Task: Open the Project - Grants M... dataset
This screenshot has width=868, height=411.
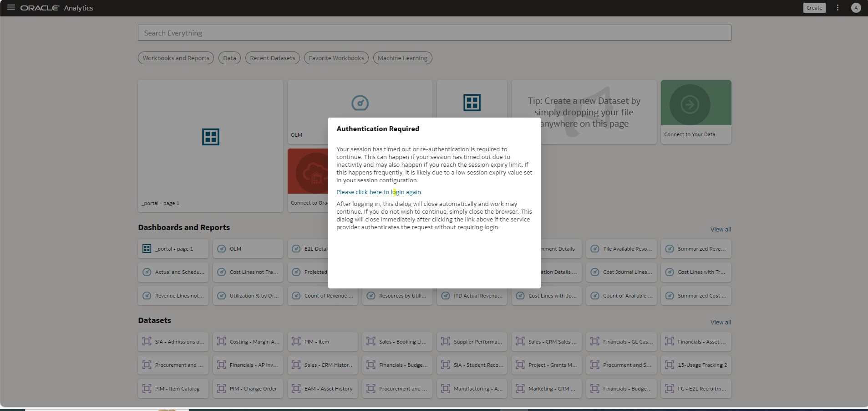Action: click(546, 365)
